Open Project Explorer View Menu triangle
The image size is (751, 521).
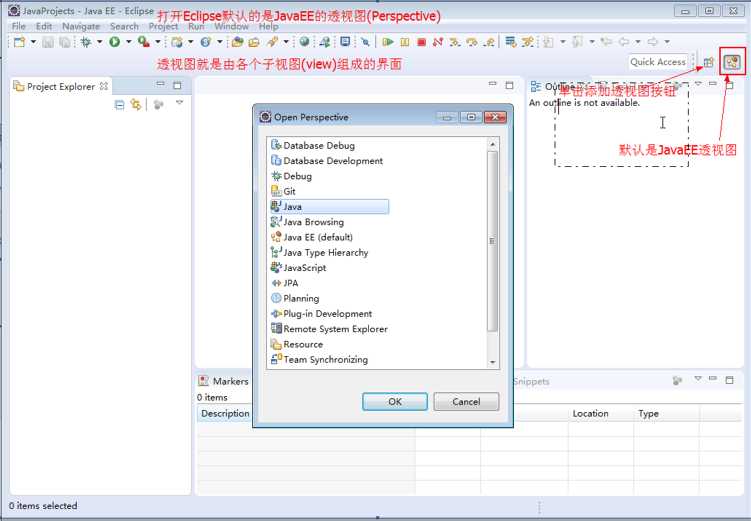pos(180,102)
